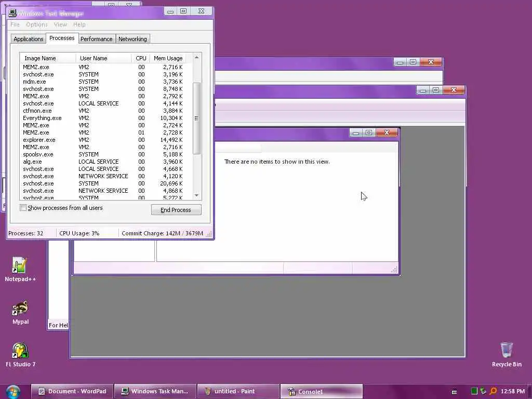Image resolution: width=532 pixels, height=399 pixels.
Task: Click the green arrows tray icon
Action: pos(484,391)
